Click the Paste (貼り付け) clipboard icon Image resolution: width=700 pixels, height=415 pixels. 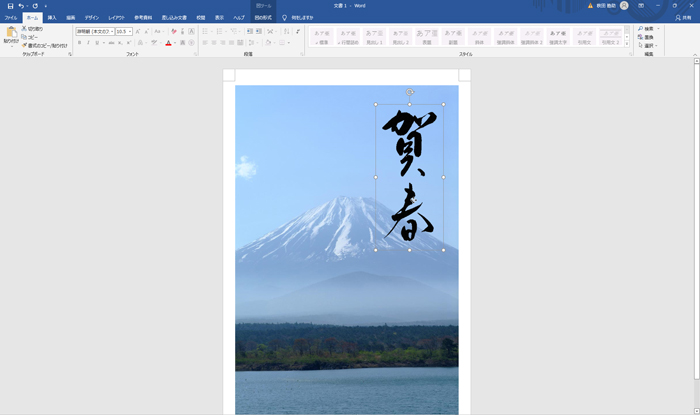pos(10,36)
